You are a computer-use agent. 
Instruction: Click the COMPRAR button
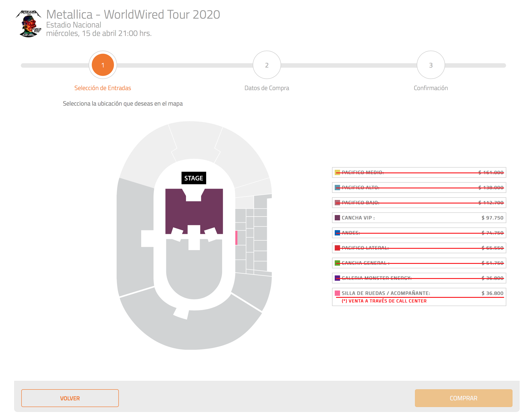click(x=463, y=398)
